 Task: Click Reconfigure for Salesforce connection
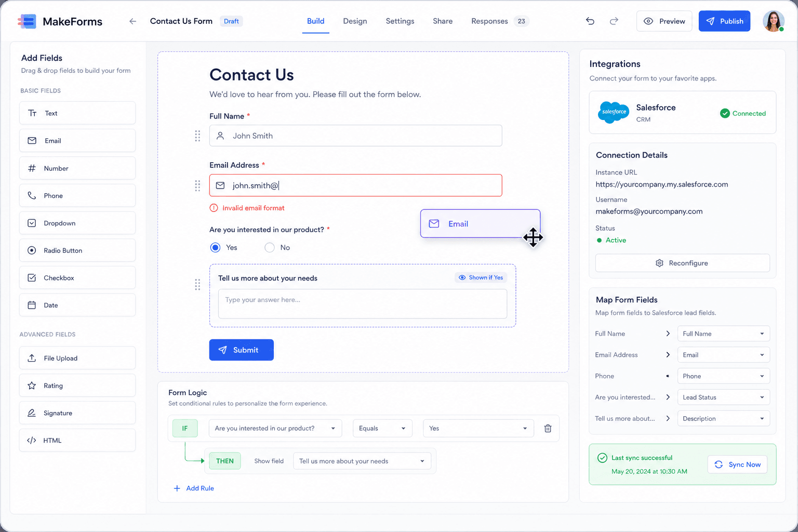pyautogui.click(x=682, y=263)
